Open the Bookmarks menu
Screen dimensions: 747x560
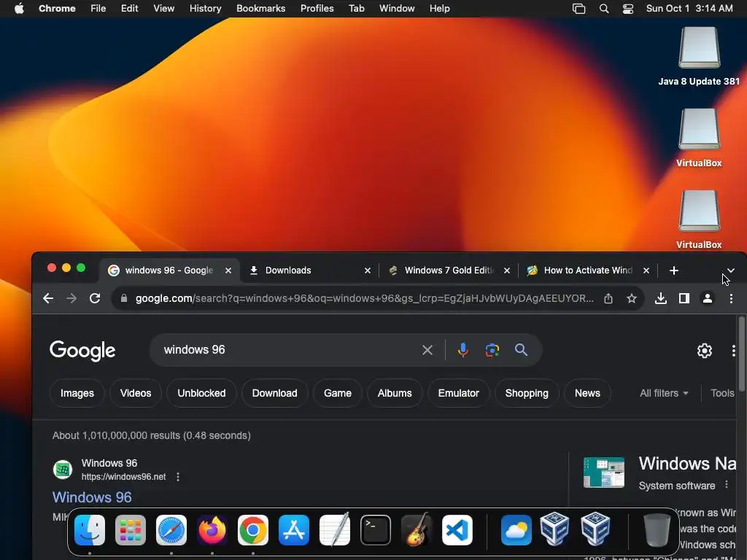click(260, 9)
